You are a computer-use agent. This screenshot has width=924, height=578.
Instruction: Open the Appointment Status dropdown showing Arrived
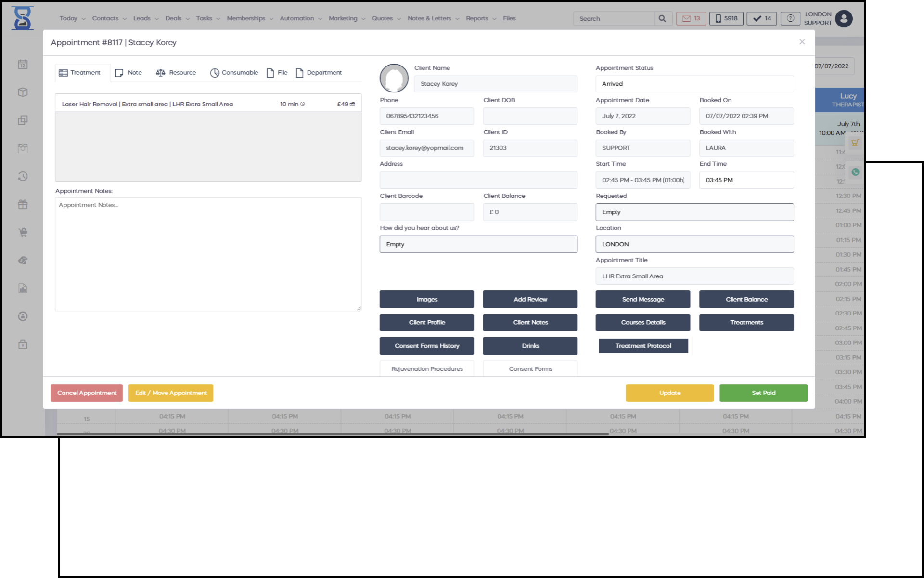(694, 84)
